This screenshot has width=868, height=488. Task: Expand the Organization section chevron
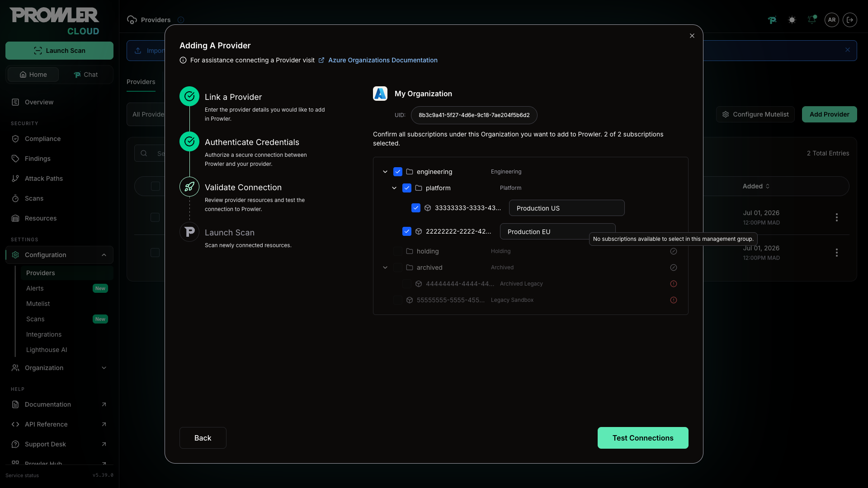coord(104,368)
